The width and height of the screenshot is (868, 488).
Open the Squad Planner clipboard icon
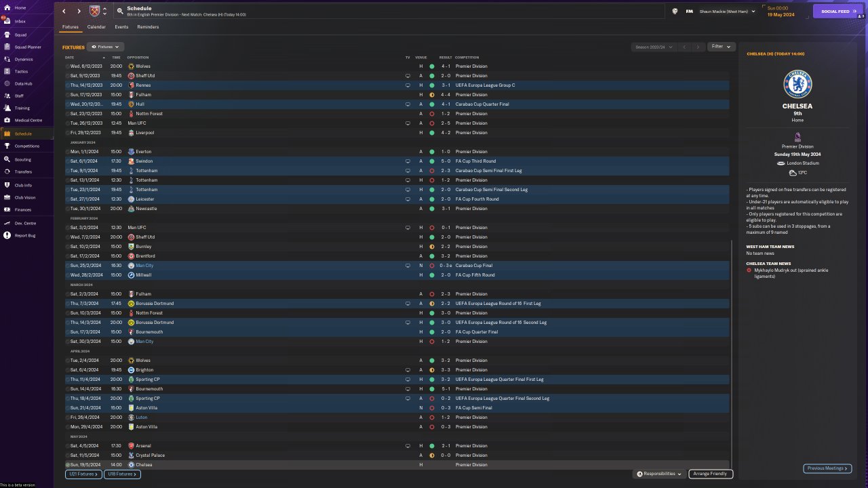[7, 47]
